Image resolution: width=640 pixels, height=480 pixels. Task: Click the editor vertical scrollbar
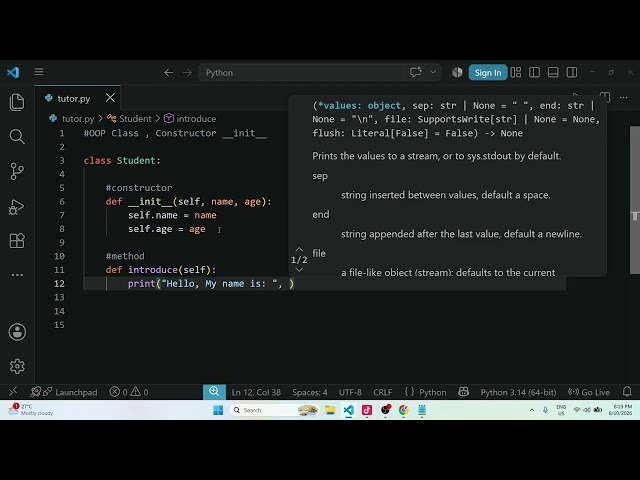635,200
